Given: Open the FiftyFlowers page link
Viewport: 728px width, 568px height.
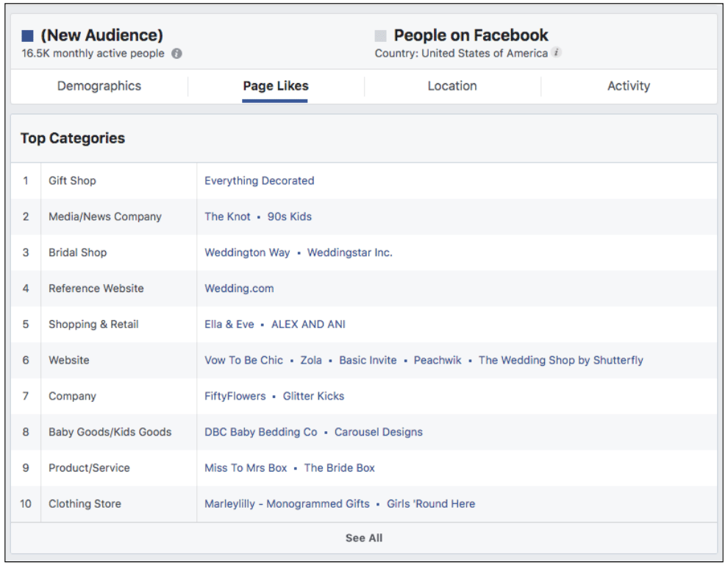Looking at the screenshot, I should tap(235, 397).
